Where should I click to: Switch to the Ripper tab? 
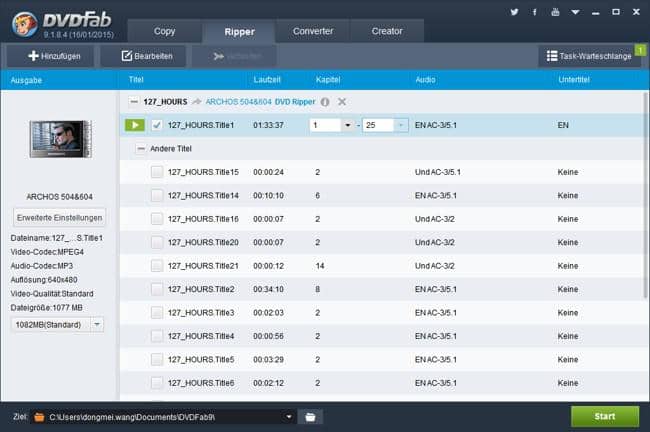point(239,32)
